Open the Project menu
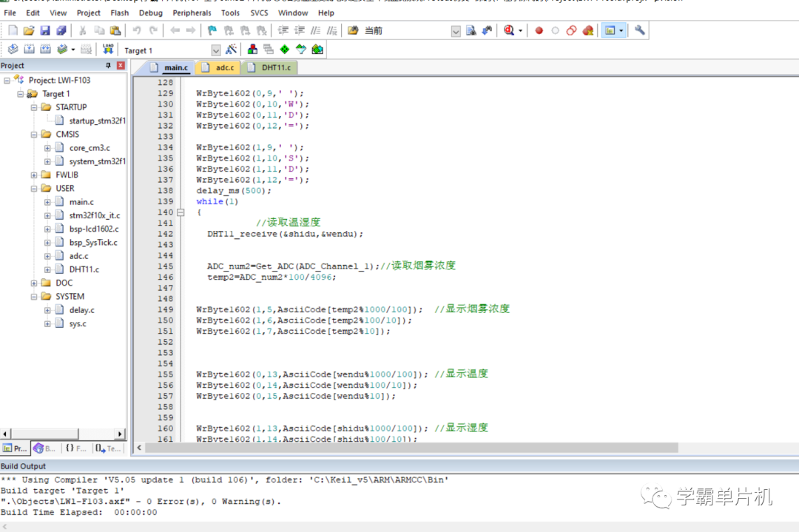 [89, 13]
